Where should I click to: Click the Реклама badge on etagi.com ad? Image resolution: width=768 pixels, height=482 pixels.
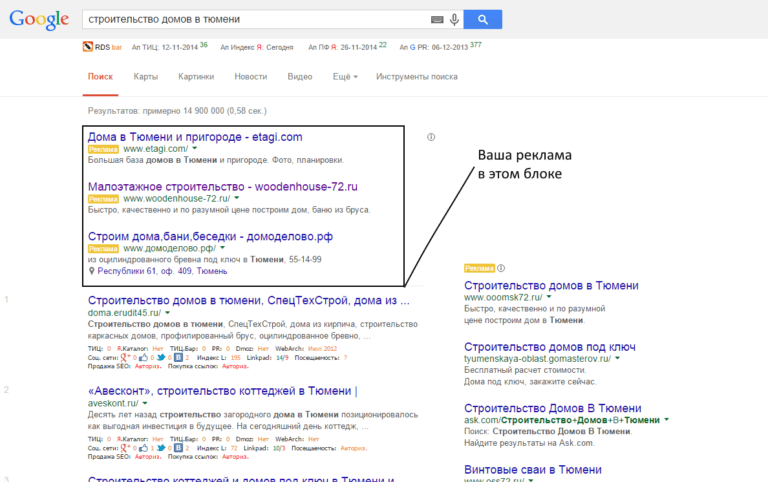click(x=103, y=149)
